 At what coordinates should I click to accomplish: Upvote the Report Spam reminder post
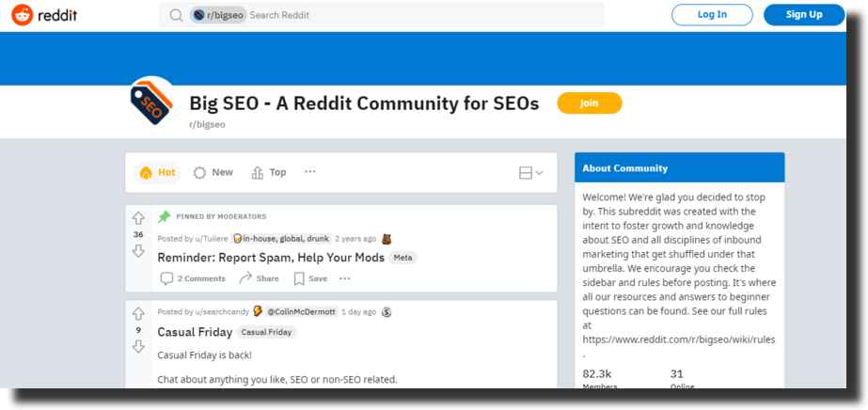138,218
